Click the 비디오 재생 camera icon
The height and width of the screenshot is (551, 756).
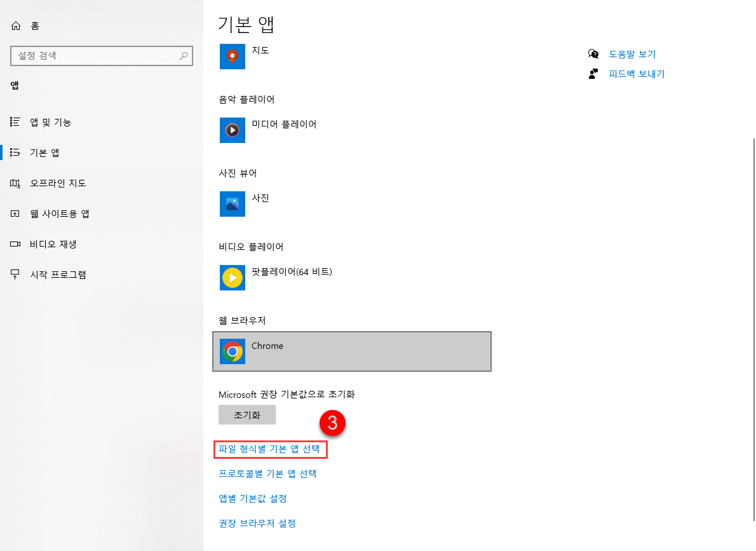[15, 244]
